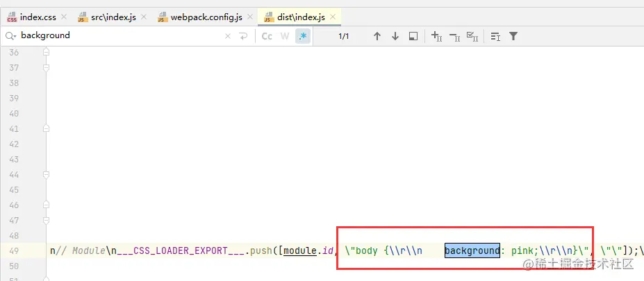Click 'module.id' in line 49
The image size is (644, 281).
[310, 250]
